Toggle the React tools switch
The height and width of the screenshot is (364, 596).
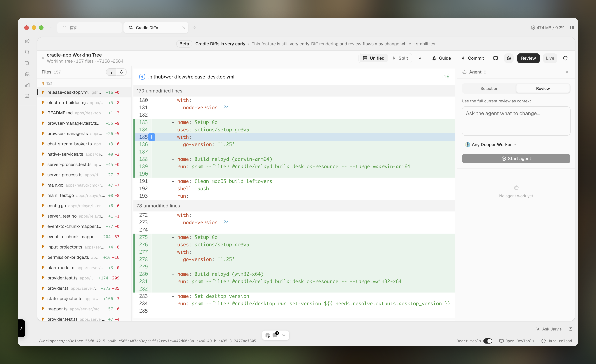(488, 341)
